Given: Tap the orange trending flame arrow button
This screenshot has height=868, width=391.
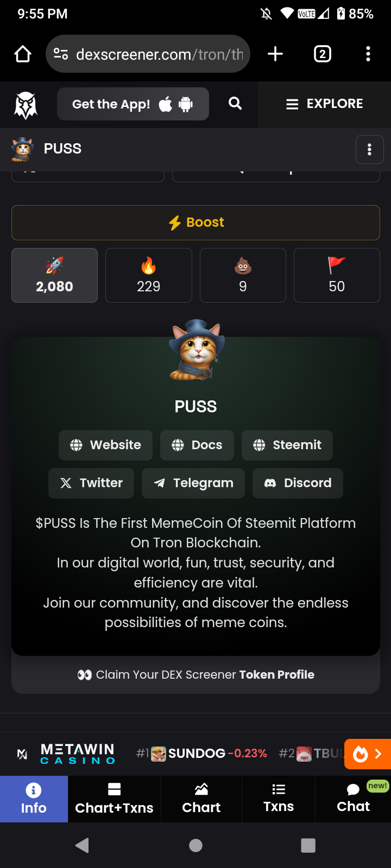Looking at the screenshot, I should [368, 754].
